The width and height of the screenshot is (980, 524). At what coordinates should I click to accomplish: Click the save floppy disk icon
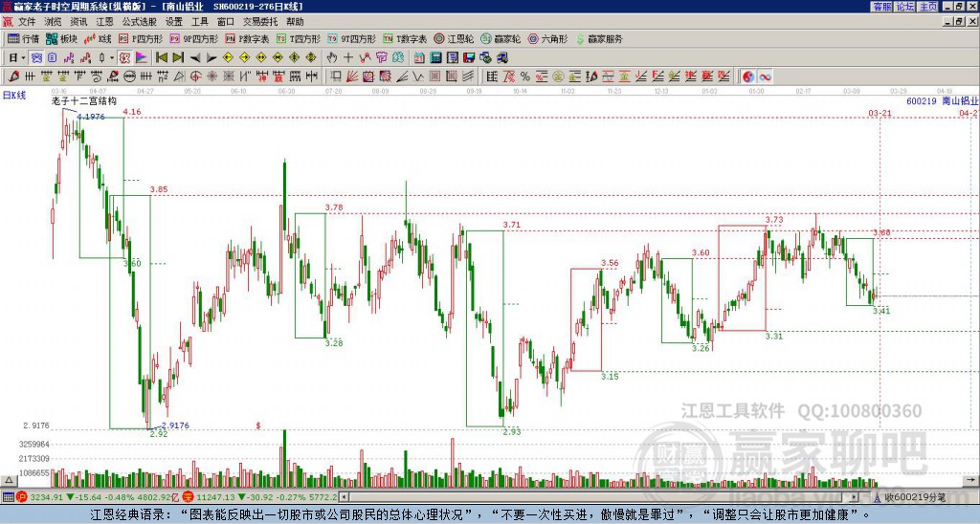469,57
